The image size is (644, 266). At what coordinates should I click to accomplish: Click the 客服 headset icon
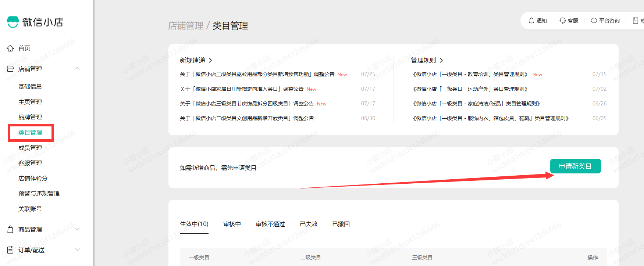click(563, 21)
